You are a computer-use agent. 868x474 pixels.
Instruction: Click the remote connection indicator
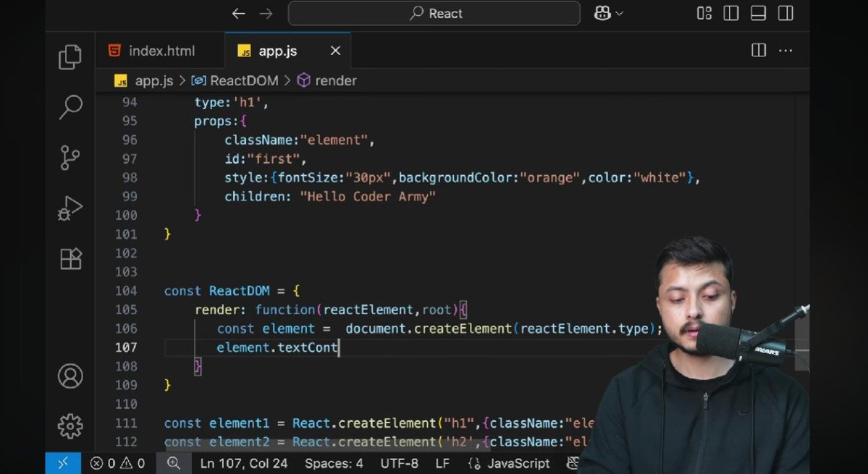point(62,463)
